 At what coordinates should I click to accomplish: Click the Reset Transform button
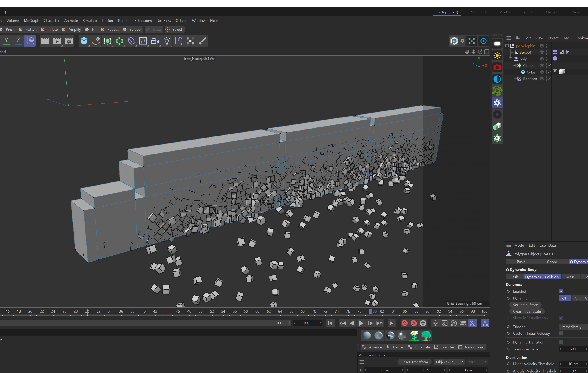point(415,362)
